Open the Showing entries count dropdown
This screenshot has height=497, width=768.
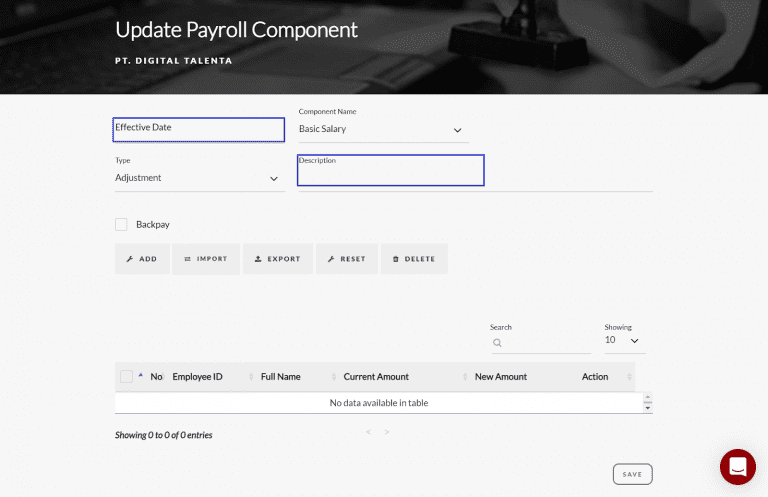click(623, 340)
